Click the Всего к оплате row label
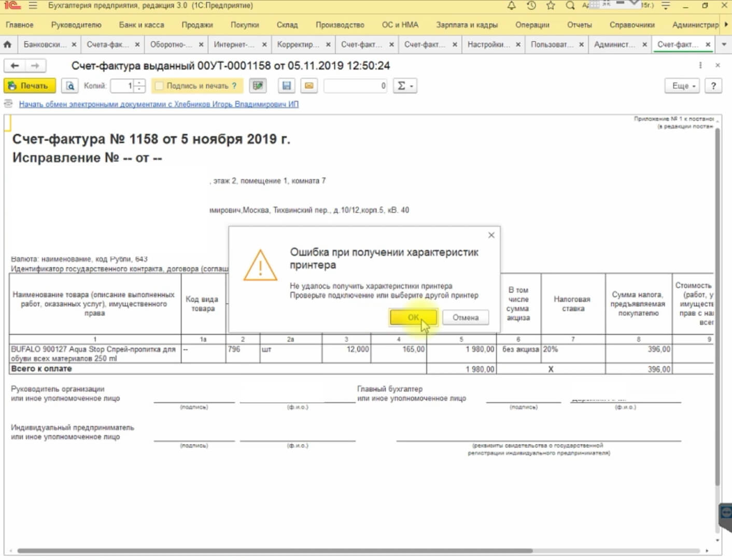 (x=41, y=369)
